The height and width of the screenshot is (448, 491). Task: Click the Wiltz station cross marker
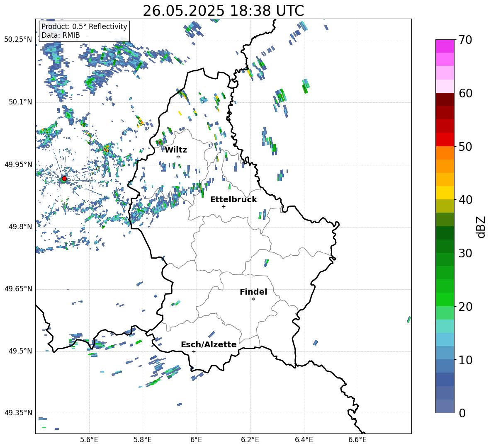click(178, 157)
